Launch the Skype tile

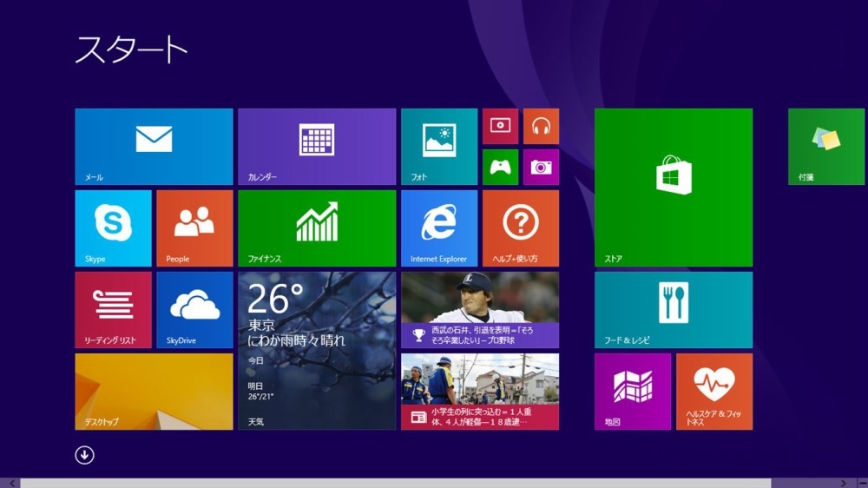[x=113, y=228]
